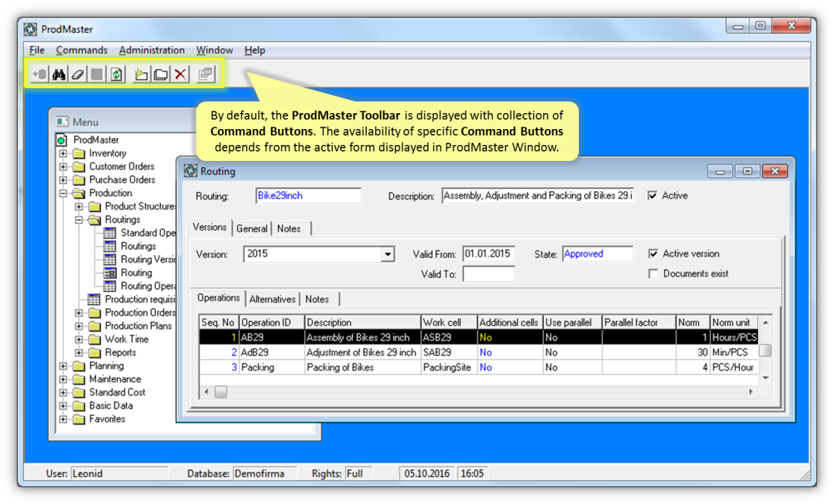This screenshot has width=834, height=504.
Task: Expand the Favorites tree node
Action: (63, 420)
